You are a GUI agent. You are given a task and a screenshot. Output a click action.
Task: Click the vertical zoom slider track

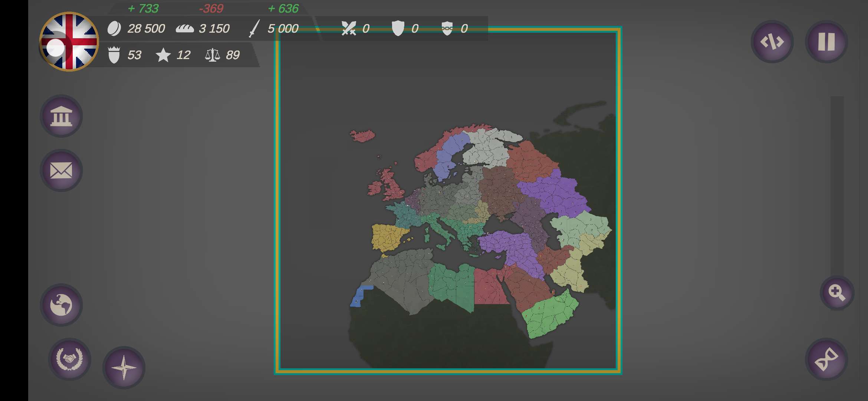pos(837,186)
